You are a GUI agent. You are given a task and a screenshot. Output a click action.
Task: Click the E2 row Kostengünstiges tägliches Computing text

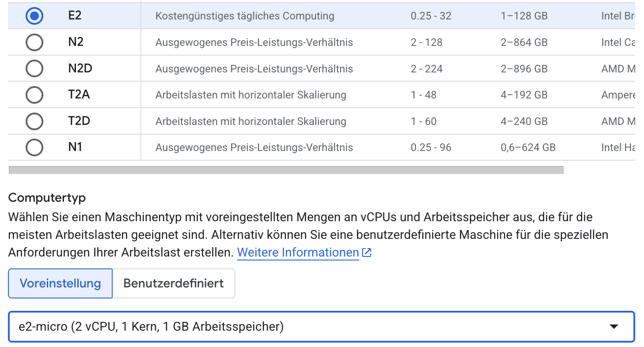pyautogui.click(x=245, y=16)
